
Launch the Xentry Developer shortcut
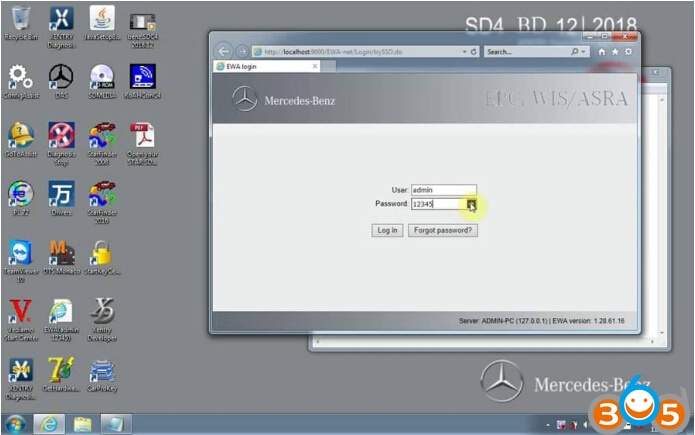pyautogui.click(x=102, y=320)
